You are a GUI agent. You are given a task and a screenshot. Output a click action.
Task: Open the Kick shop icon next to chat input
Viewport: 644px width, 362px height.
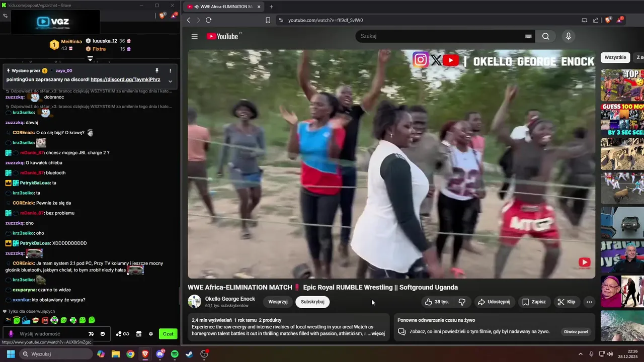click(139, 334)
